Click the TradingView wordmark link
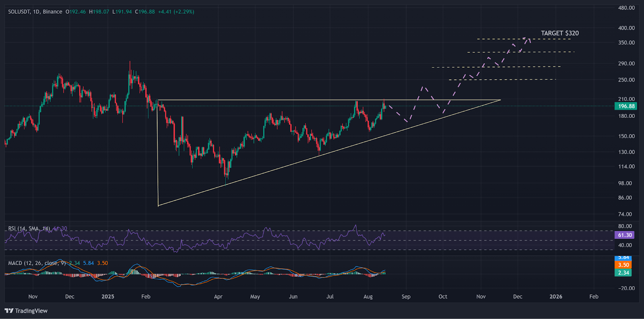This screenshot has width=644, height=319. tap(31, 311)
